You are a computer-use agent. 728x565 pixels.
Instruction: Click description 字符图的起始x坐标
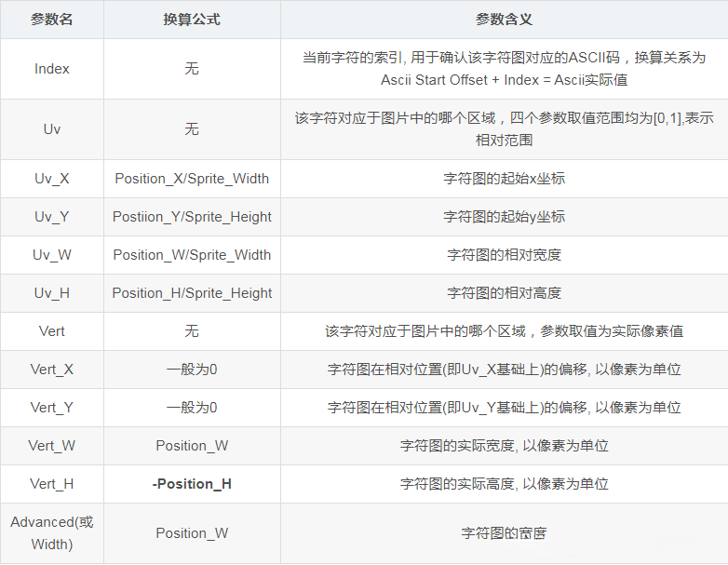(504, 179)
